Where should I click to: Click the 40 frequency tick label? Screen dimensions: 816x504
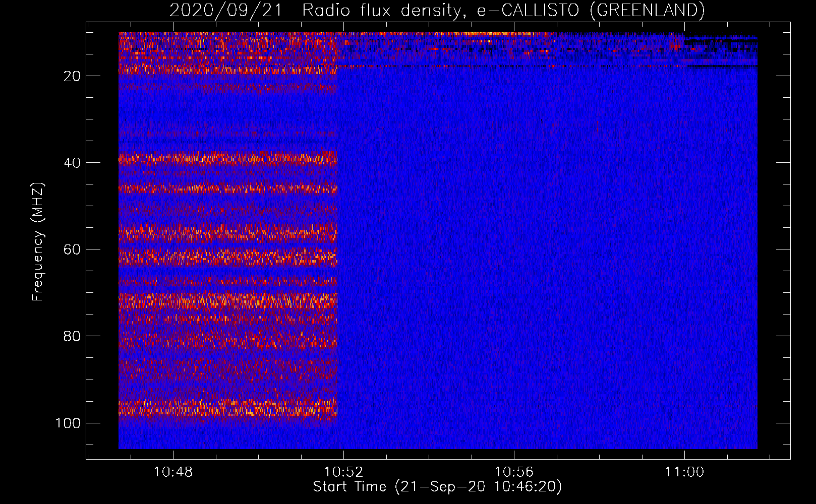pos(72,163)
